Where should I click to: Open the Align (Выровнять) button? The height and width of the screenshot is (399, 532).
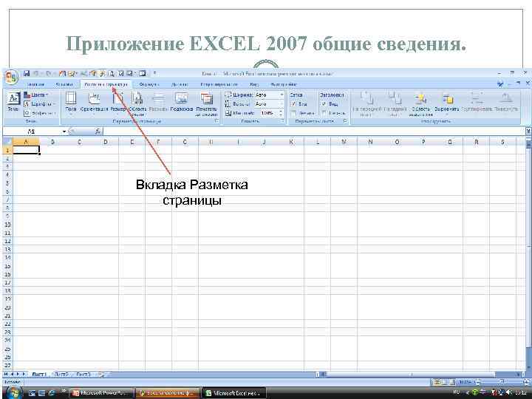tap(447, 103)
